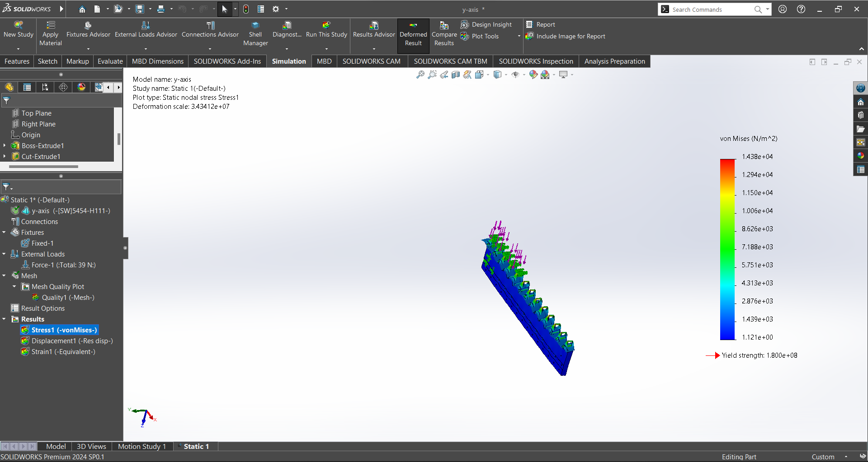Open the Appearances color ball icon in the task pane
Viewport: 868px width, 462px height.
tap(861, 156)
